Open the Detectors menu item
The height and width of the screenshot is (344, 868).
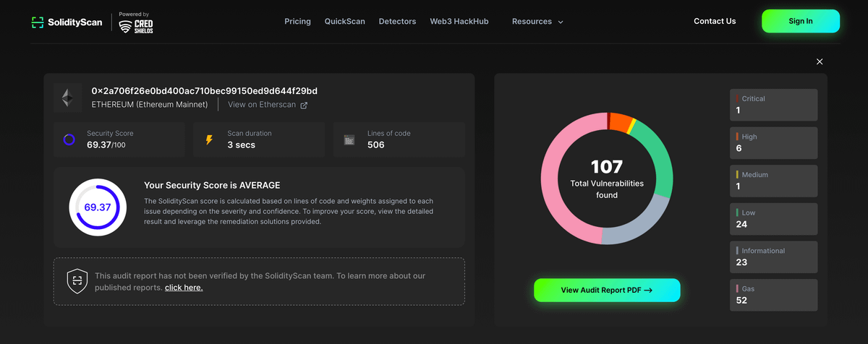click(x=397, y=22)
